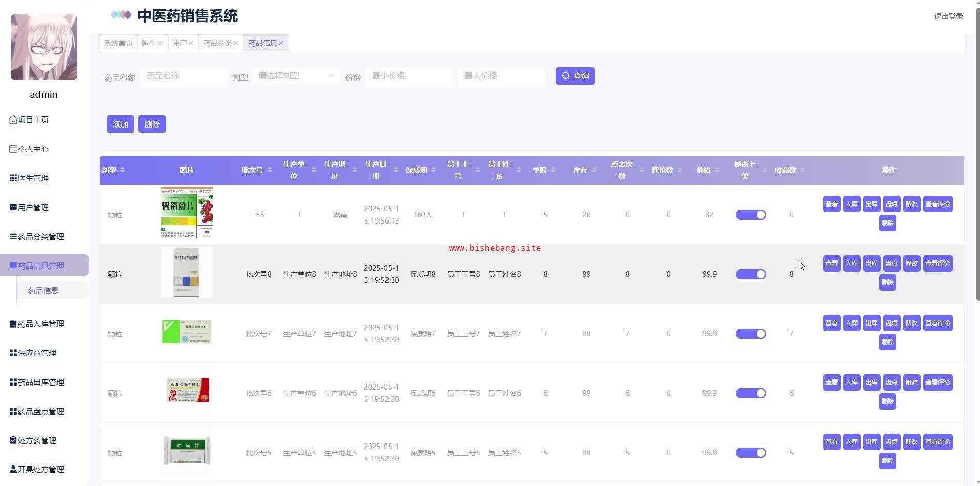980x486 pixels.
Task: Click the 最小价格 input field
Action: [x=409, y=76]
